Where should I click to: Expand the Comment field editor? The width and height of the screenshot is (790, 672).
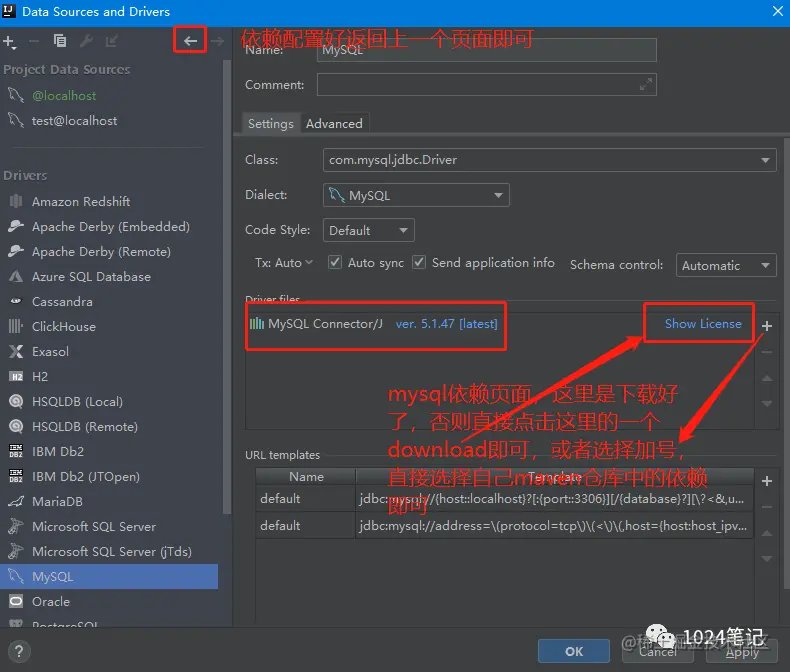click(645, 84)
